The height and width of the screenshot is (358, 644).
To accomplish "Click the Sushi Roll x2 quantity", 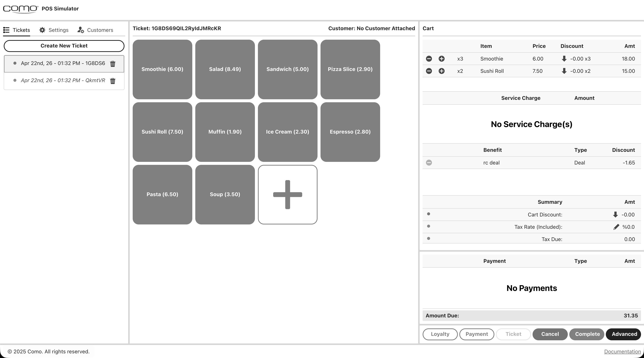I will [x=460, y=71].
